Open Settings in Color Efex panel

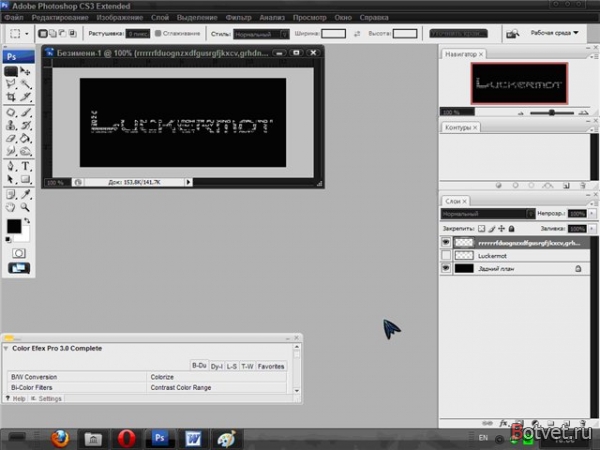[46, 399]
